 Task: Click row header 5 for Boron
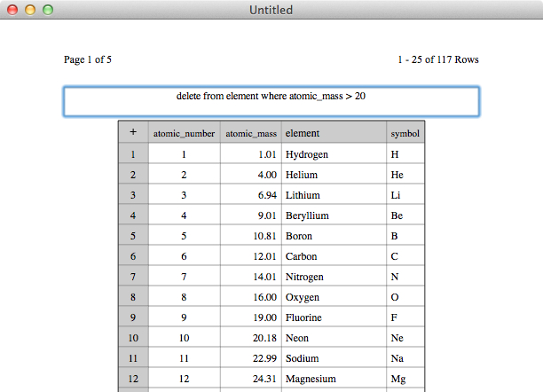tap(133, 236)
